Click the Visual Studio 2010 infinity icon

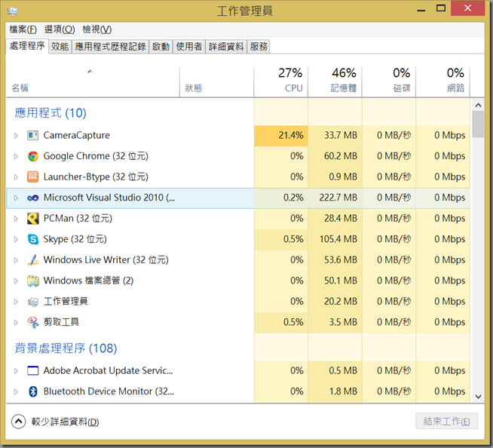pos(32,198)
